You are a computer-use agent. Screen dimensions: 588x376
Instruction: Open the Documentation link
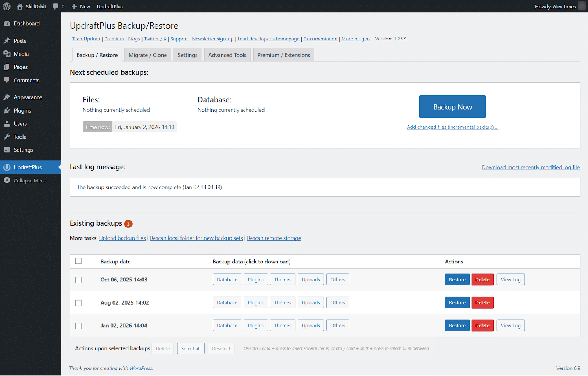320,39
